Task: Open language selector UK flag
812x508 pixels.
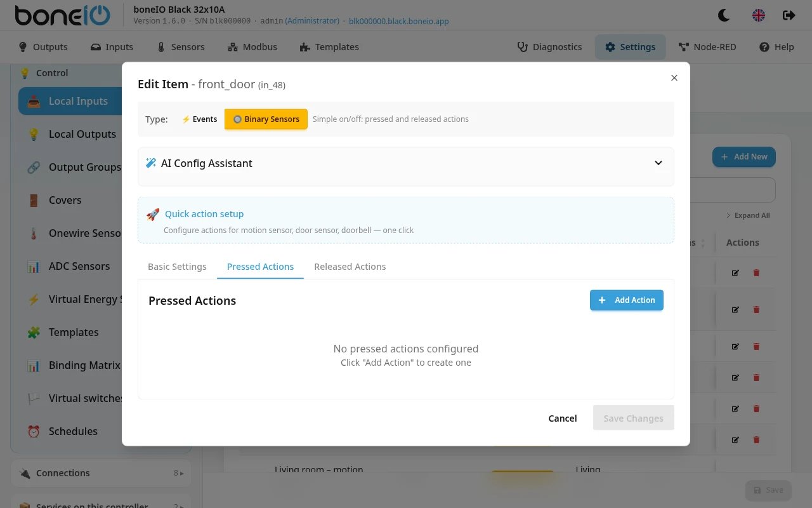Action: click(x=759, y=15)
